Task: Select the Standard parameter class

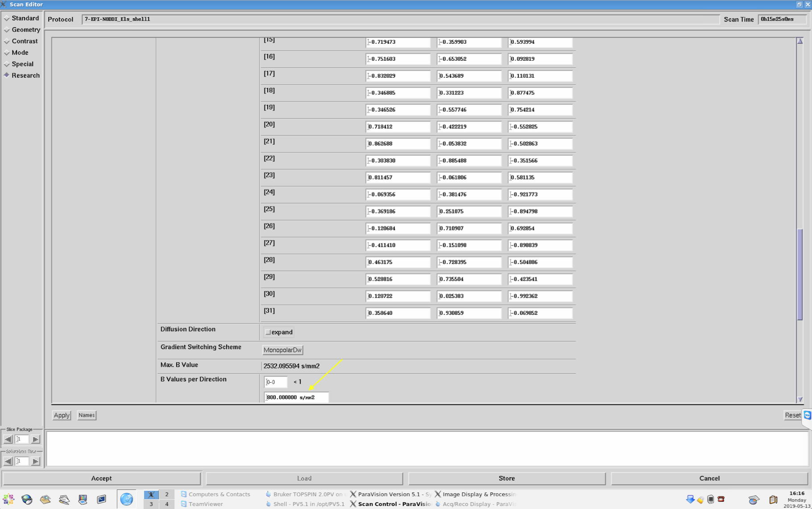Action: 21,18
